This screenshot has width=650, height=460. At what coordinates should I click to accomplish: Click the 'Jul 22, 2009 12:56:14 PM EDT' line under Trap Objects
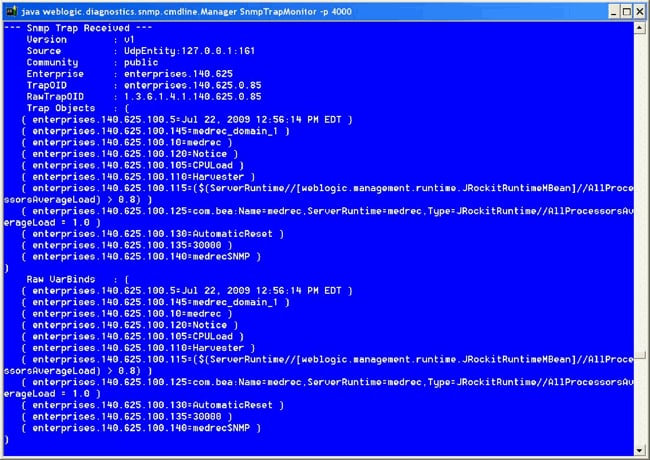(187, 120)
